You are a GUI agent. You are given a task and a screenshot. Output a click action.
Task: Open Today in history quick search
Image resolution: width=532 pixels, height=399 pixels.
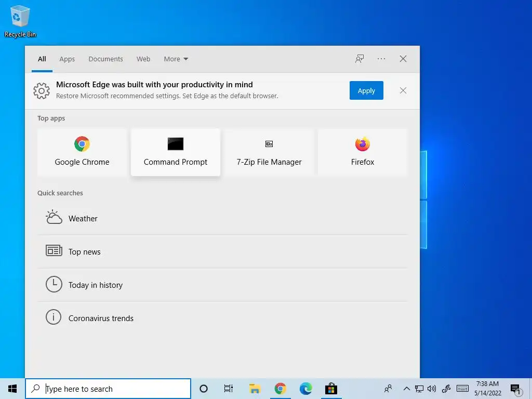click(x=222, y=285)
